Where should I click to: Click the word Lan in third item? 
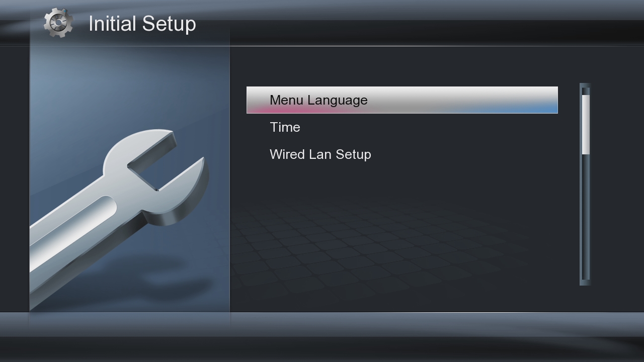point(320,154)
